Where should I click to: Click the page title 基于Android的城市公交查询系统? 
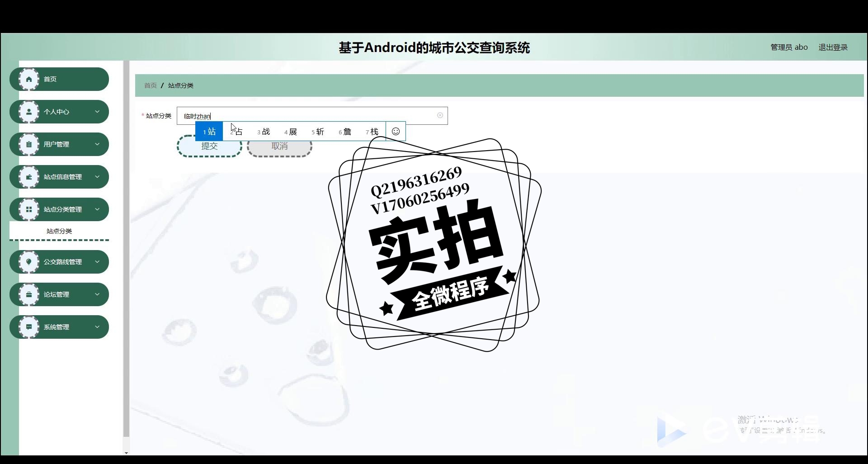[434, 47]
